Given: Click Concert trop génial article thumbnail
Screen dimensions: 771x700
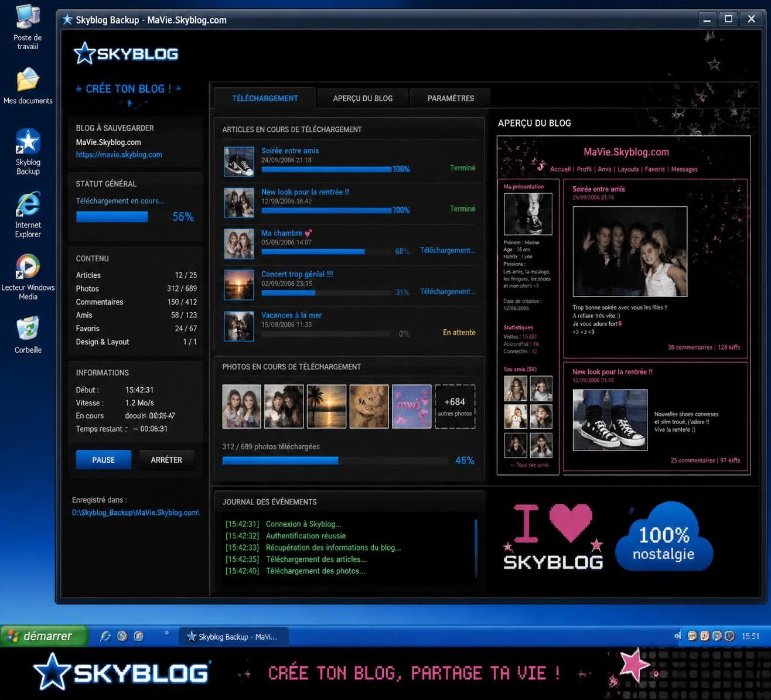Looking at the screenshot, I should pos(239,285).
